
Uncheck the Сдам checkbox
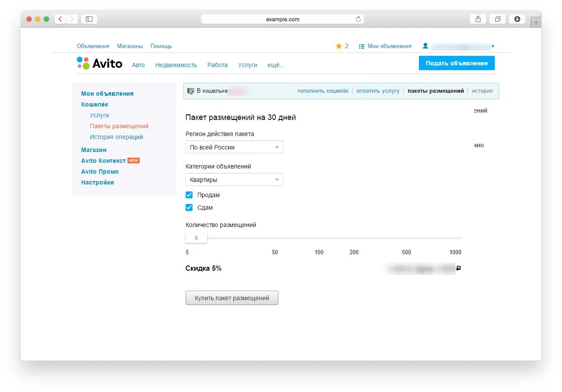(x=189, y=207)
